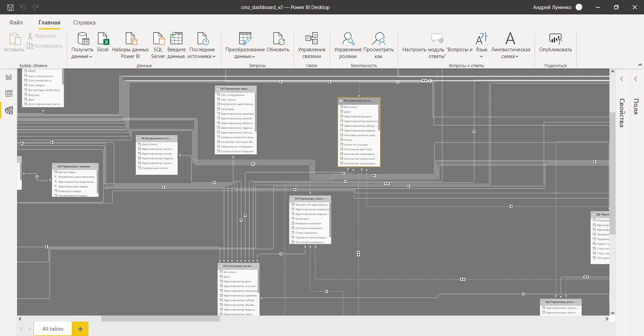
Task: Click canvas scroll right arrow
Action: click(607, 319)
